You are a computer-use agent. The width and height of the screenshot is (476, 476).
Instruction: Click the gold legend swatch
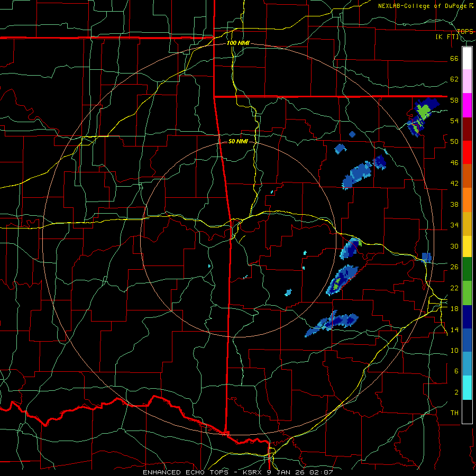(467, 224)
